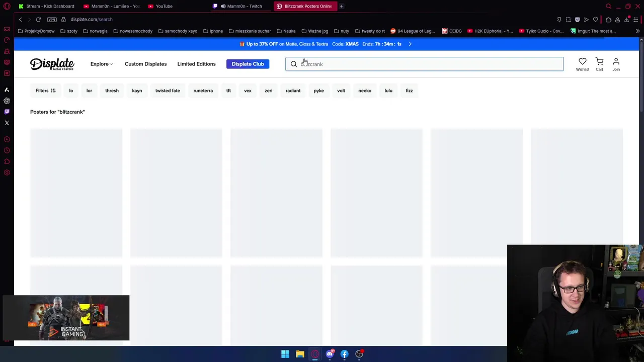
Task: Focus the Displate search field
Action: pyautogui.click(x=425, y=64)
